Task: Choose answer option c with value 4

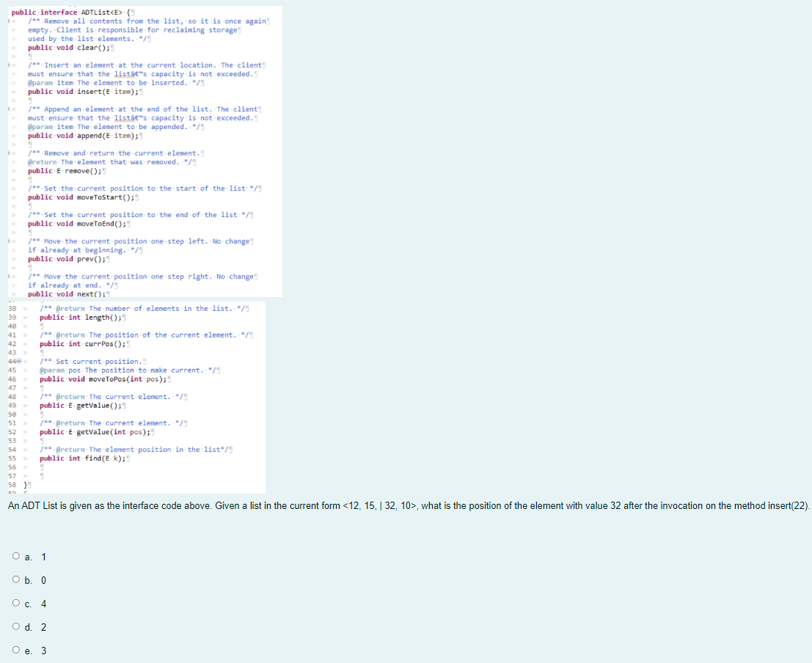Action: (16, 603)
